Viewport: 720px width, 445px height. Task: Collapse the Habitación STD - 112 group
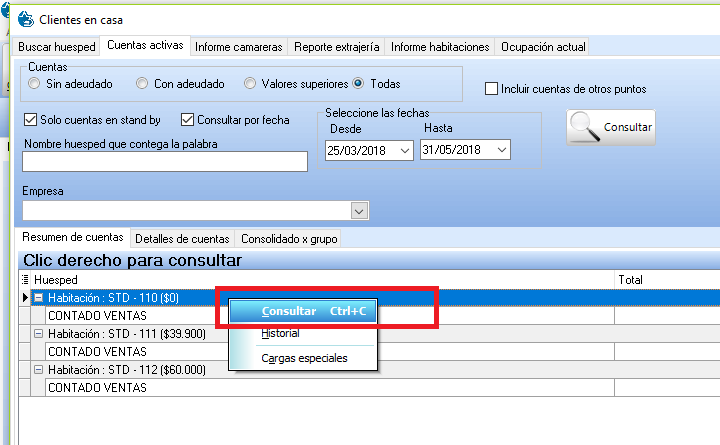(x=39, y=370)
